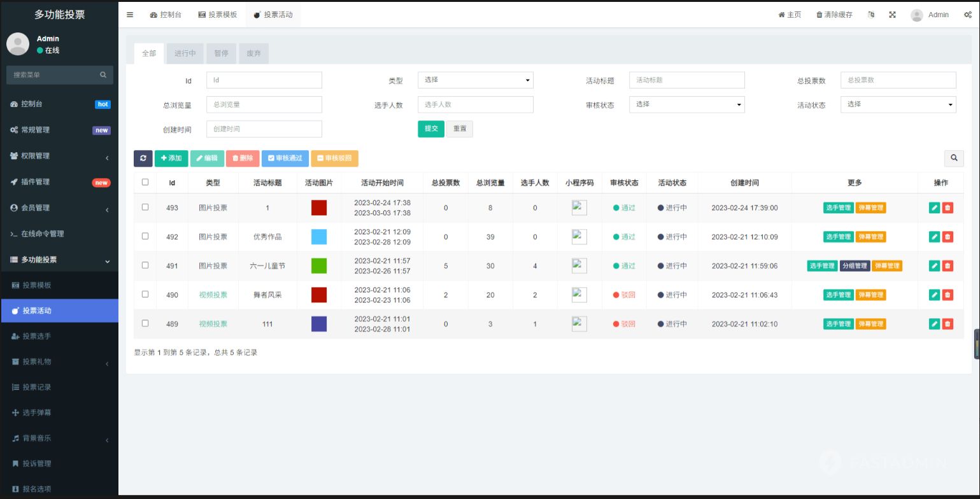The width and height of the screenshot is (980, 499).
Task: Click red activity image swatch of row 493
Action: (319, 207)
